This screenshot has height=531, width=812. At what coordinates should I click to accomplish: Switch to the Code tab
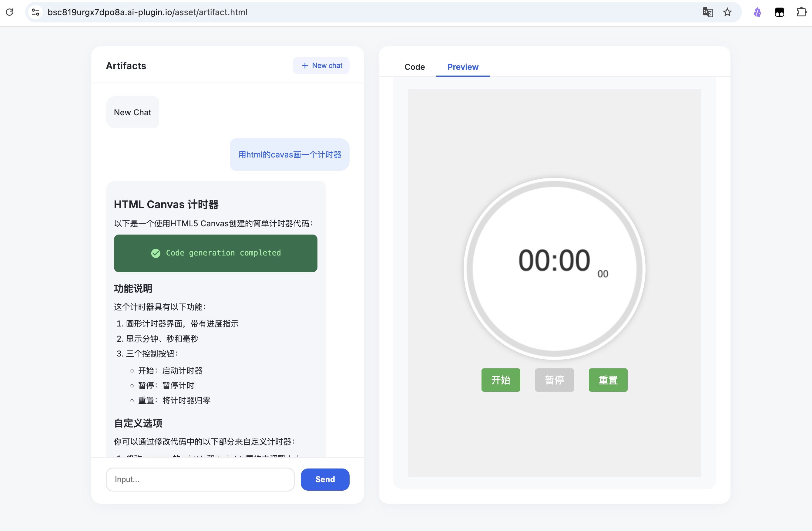tap(414, 67)
